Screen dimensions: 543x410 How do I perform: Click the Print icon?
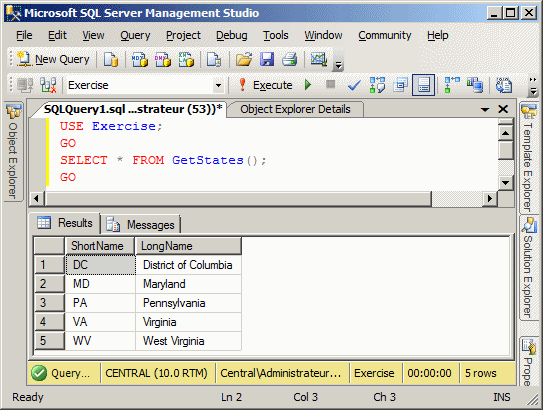coord(289,59)
